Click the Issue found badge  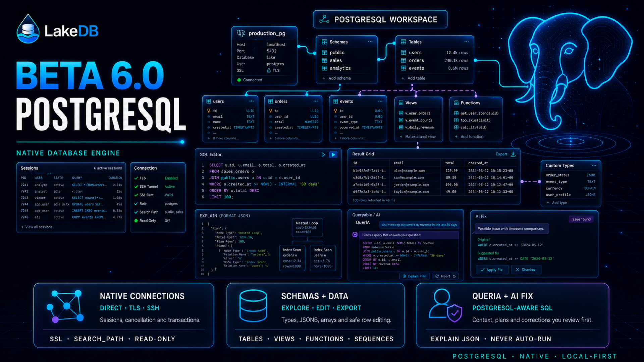[x=581, y=219]
